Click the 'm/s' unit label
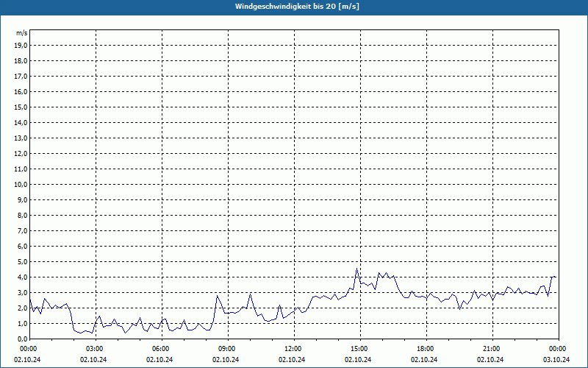 22,33
